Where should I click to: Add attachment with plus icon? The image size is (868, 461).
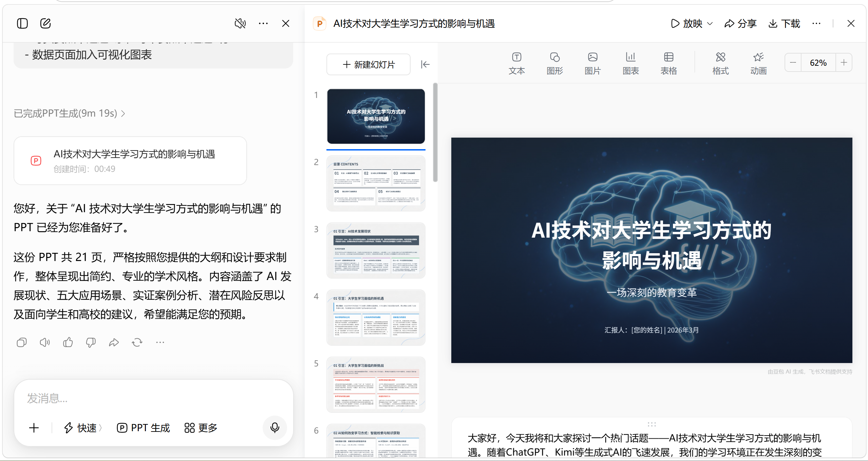point(34,428)
